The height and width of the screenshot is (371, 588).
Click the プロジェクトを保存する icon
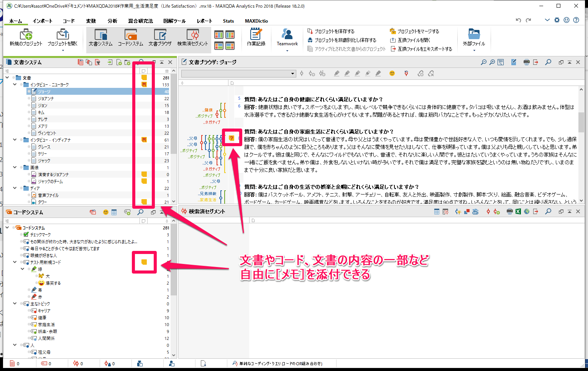[x=310, y=31]
